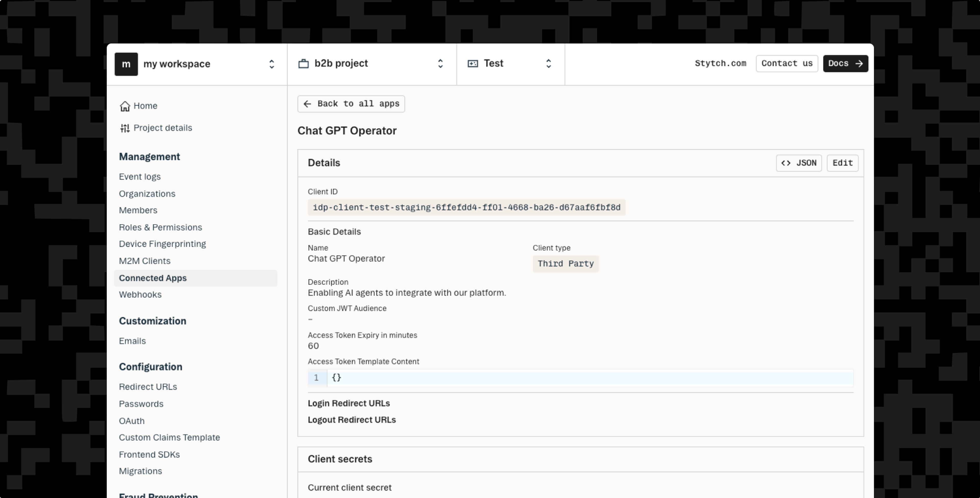Click Logout Redirect URLs expander

tap(352, 419)
